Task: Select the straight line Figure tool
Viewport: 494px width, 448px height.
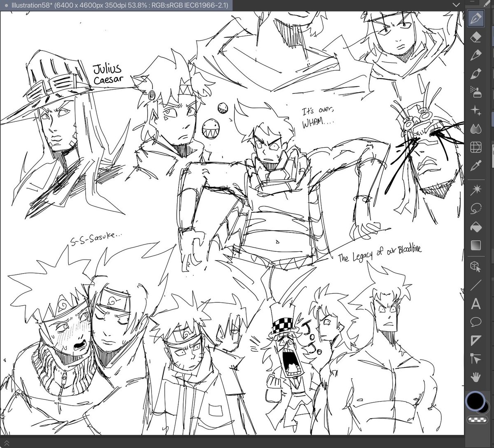Action: (476, 285)
